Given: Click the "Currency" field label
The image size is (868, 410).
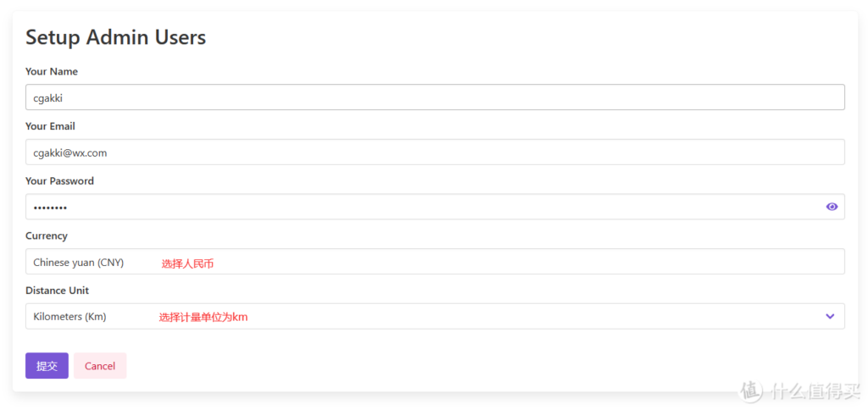Looking at the screenshot, I should click(x=47, y=236).
